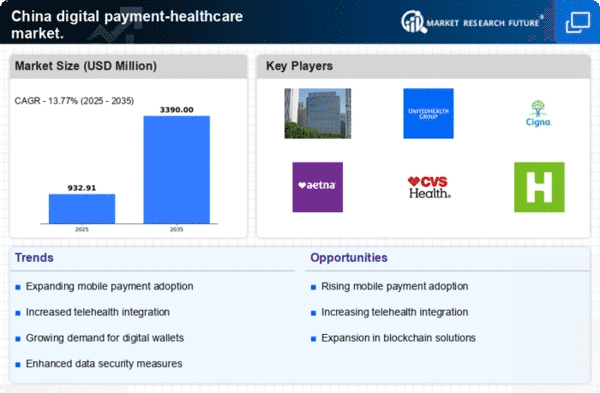Image resolution: width=600 pixels, height=393 pixels.
Task: Select 'Rising mobile payment adoption' opportunity
Action: 395,286
